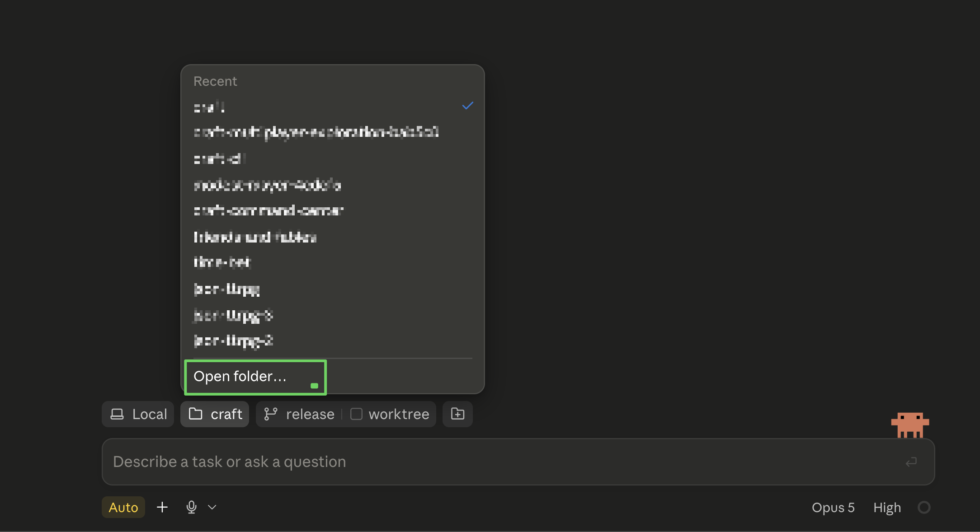Toggle the Auto mode badge
980x532 pixels.
[123, 507]
